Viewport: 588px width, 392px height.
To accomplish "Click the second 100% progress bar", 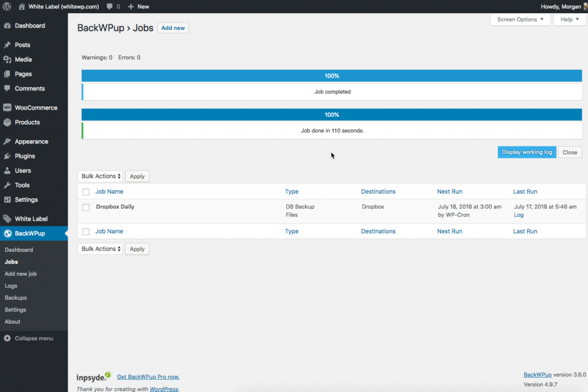I will [x=331, y=114].
